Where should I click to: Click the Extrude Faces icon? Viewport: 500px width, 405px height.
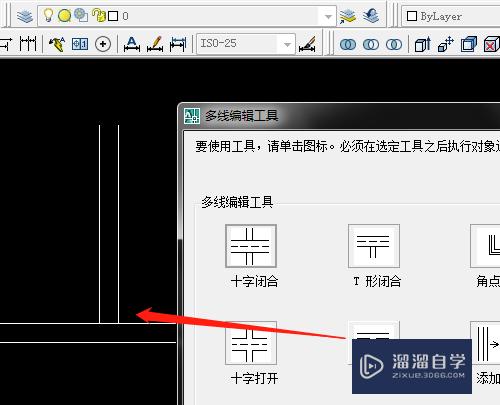click(422, 44)
